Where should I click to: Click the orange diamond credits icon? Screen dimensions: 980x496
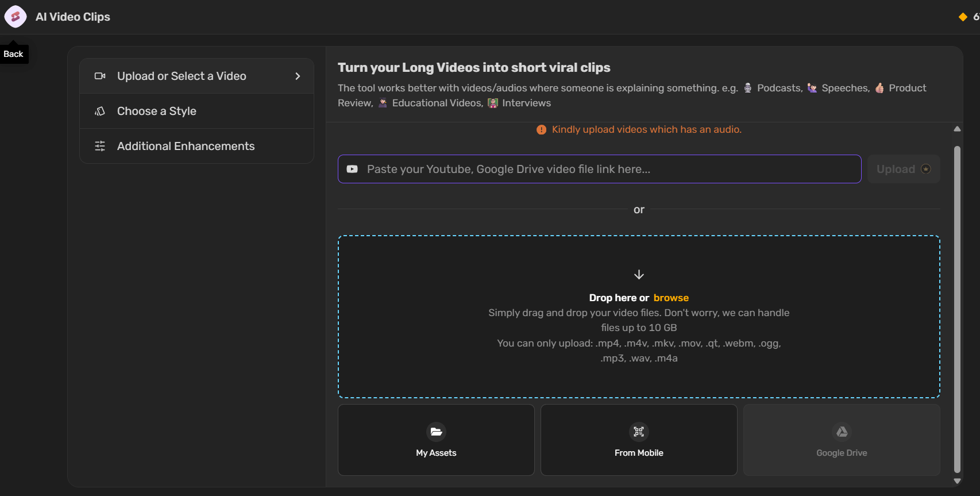[x=963, y=17]
